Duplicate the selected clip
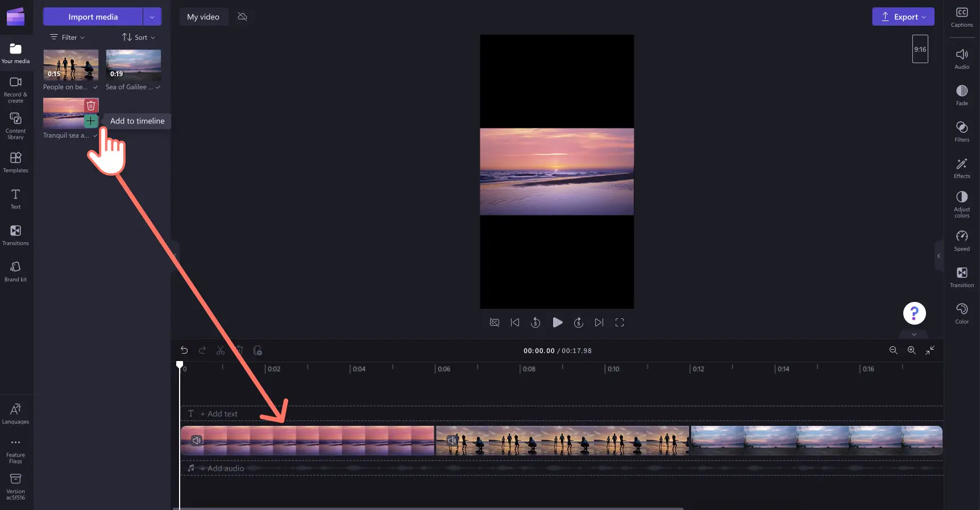The image size is (980, 510). [x=258, y=350]
